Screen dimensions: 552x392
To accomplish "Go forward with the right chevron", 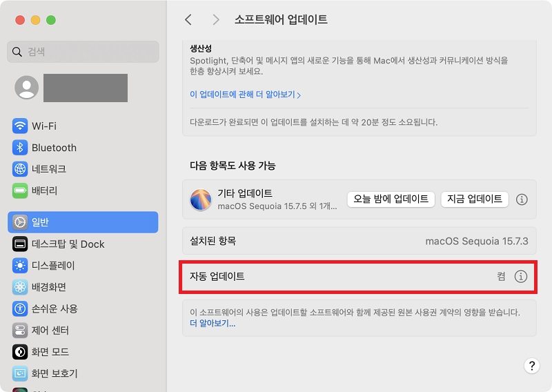I will (x=216, y=20).
